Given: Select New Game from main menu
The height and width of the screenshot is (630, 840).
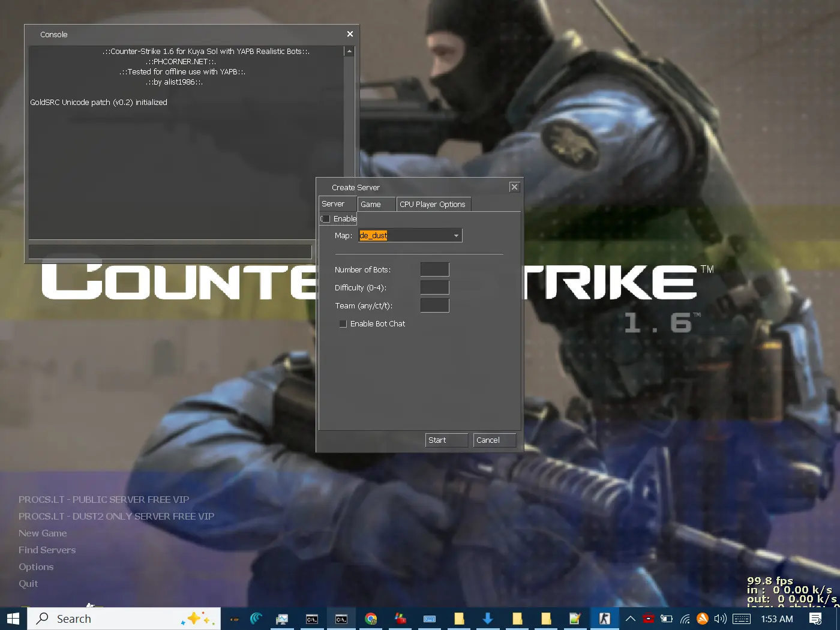Looking at the screenshot, I should [x=43, y=533].
